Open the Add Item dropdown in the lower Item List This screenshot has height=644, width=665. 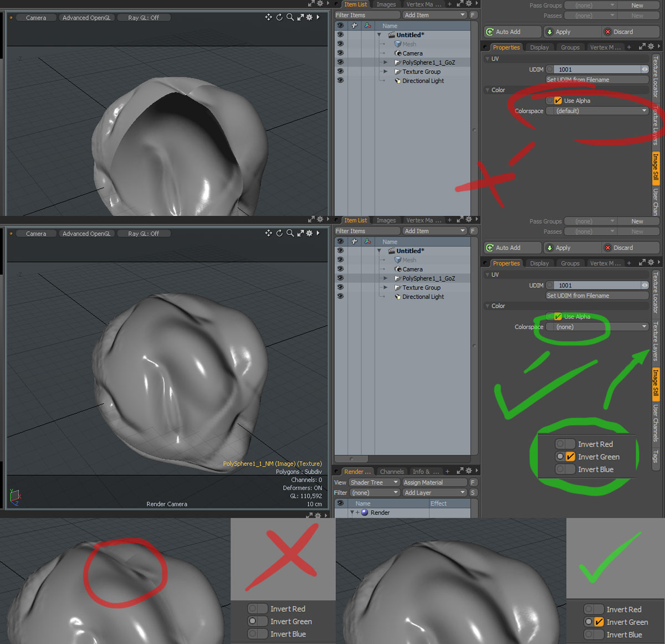pos(435,231)
